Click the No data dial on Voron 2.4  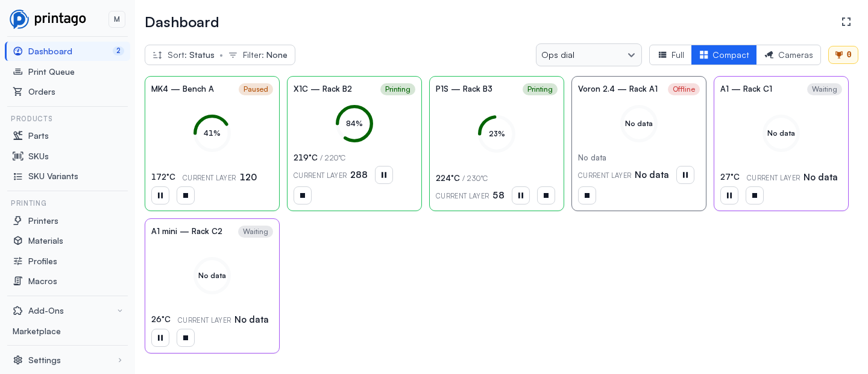[x=639, y=124]
